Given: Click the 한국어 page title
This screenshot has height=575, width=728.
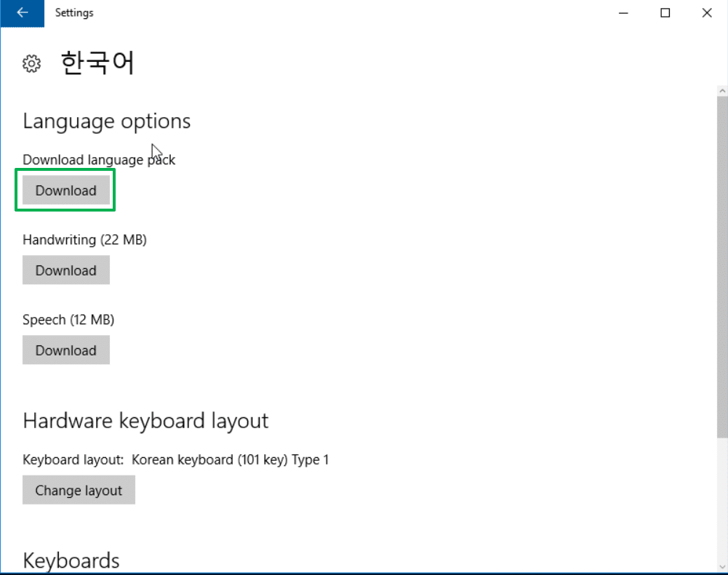Looking at the screenshot, I should [x=97, y=63].
